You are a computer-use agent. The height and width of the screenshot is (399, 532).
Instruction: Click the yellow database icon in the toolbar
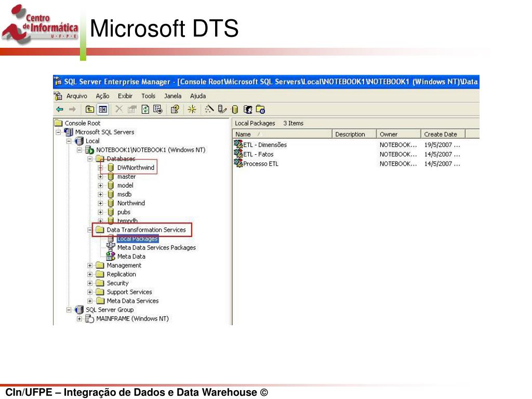[x=234, y=109]
